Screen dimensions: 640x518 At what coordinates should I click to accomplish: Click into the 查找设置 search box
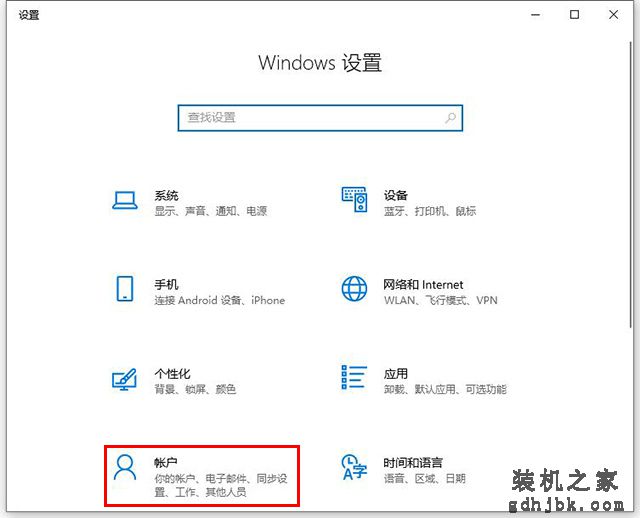(x=320, y=118)
